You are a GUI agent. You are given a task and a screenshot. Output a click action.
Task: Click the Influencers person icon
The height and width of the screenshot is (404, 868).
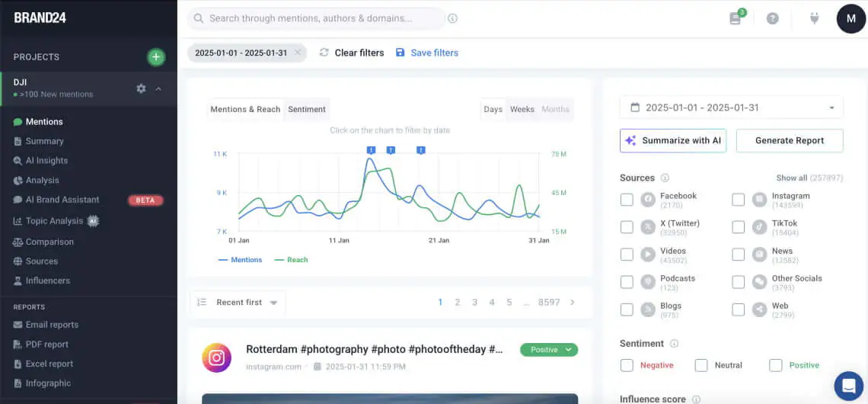18,281
